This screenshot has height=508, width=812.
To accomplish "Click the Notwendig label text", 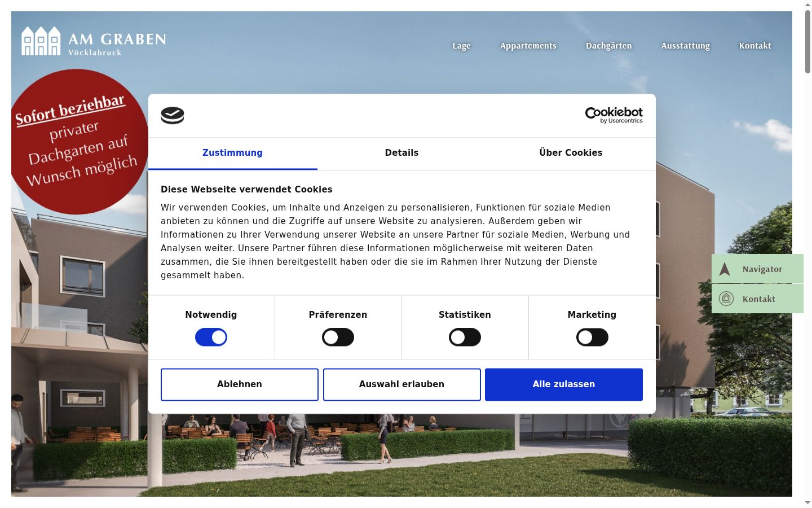I will coord(211,315).
